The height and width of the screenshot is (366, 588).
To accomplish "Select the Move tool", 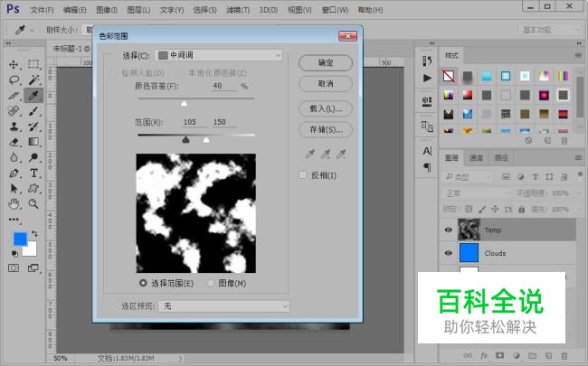I will coord(14,64).
